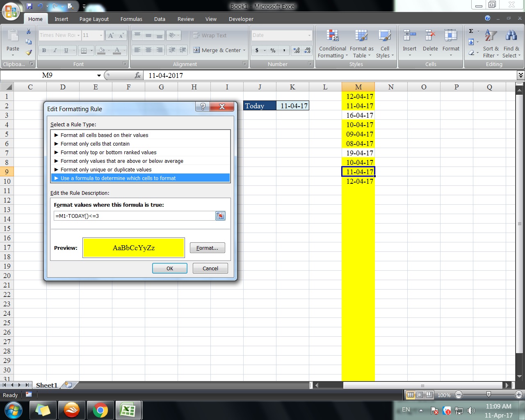Toggle Wrap Text option
This screenshot has height=420, width=525.
click(x=210, y=36)
